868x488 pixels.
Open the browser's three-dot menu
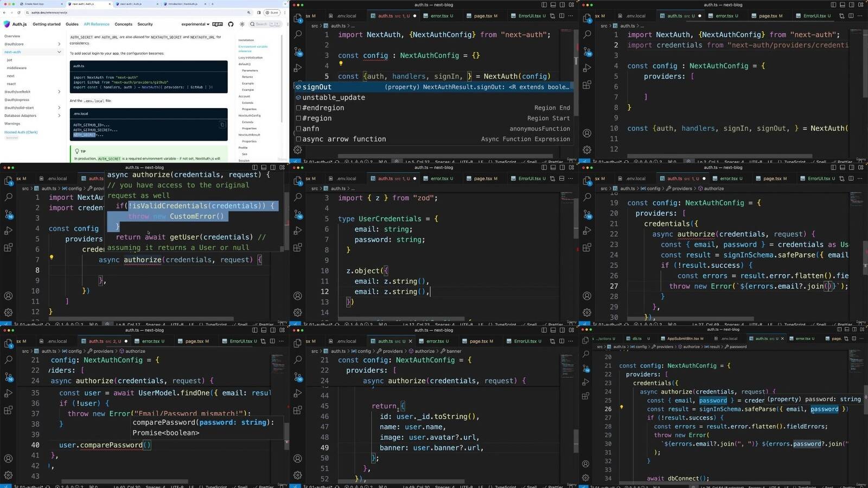[x=284, y=12]
